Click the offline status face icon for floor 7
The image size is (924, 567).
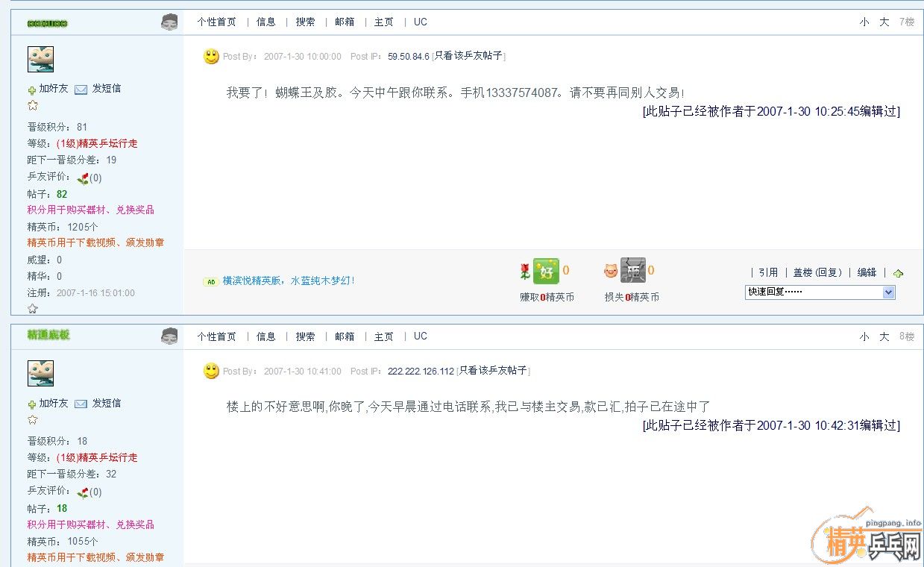point(169,22)
